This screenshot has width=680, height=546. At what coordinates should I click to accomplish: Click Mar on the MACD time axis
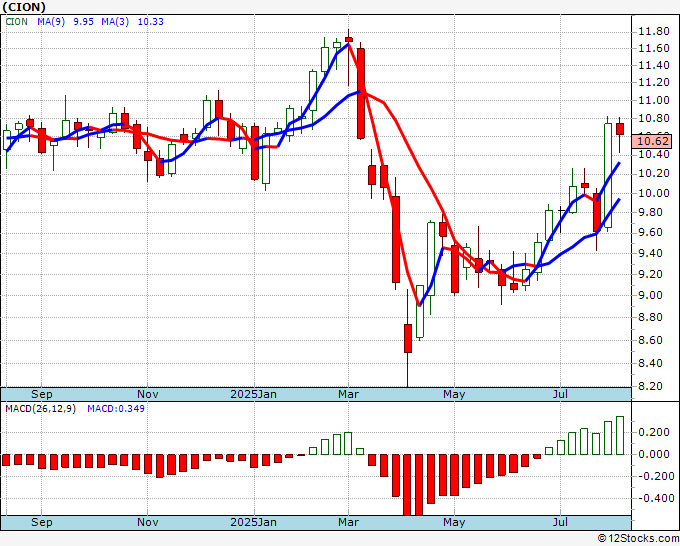click(348, 522)
